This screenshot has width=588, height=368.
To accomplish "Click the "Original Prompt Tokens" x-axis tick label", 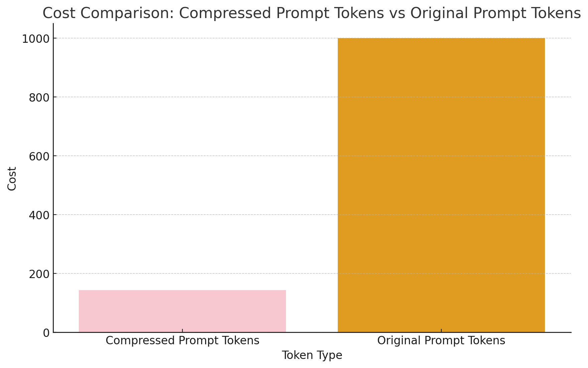I will [x=441, y=341].
